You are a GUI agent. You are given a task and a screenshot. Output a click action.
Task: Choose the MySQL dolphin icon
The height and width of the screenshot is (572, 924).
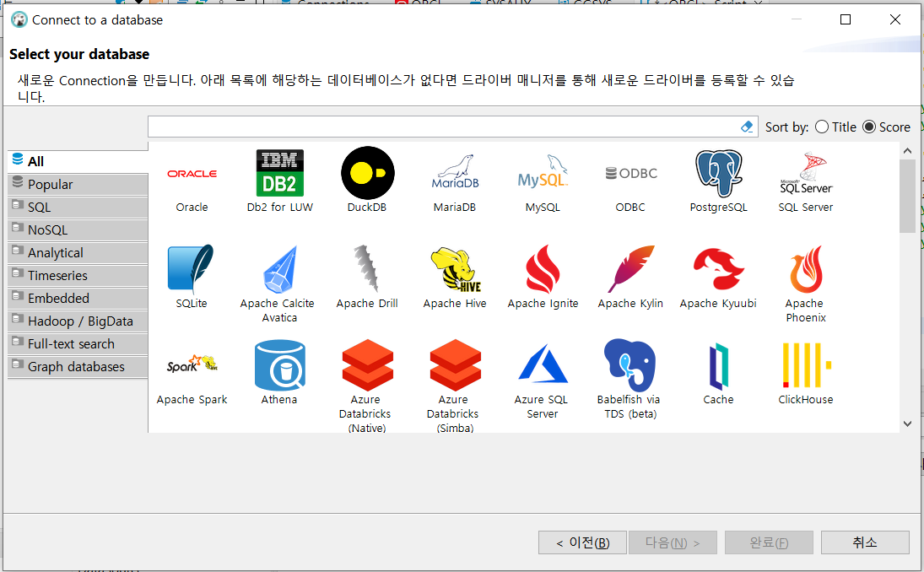point(543,171)
